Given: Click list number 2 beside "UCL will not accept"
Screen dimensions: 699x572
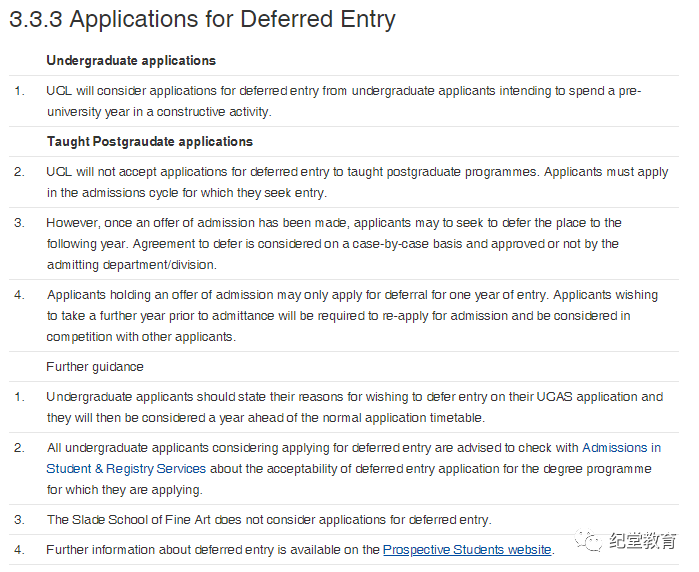Looking at the screenshot, I should (x=19, y=172).
